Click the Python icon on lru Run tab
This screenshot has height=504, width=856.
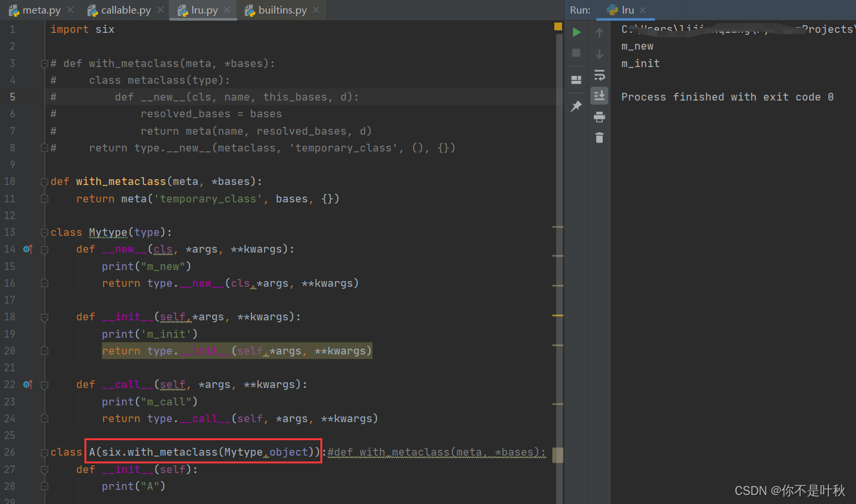[612, 10]
